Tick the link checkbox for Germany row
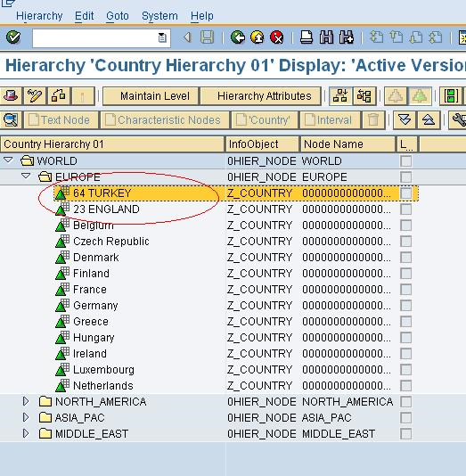This screenshot has height=476, width=466. [406, 306]
